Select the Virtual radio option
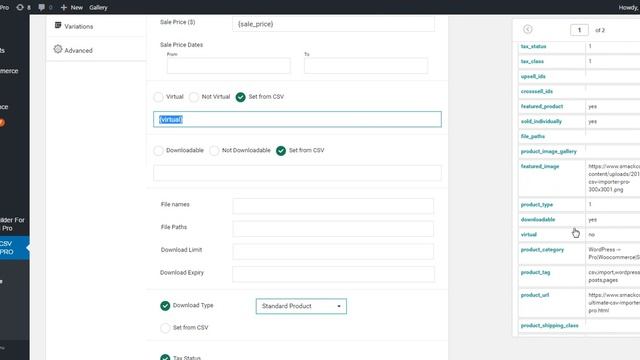 (x=158, y=97)
